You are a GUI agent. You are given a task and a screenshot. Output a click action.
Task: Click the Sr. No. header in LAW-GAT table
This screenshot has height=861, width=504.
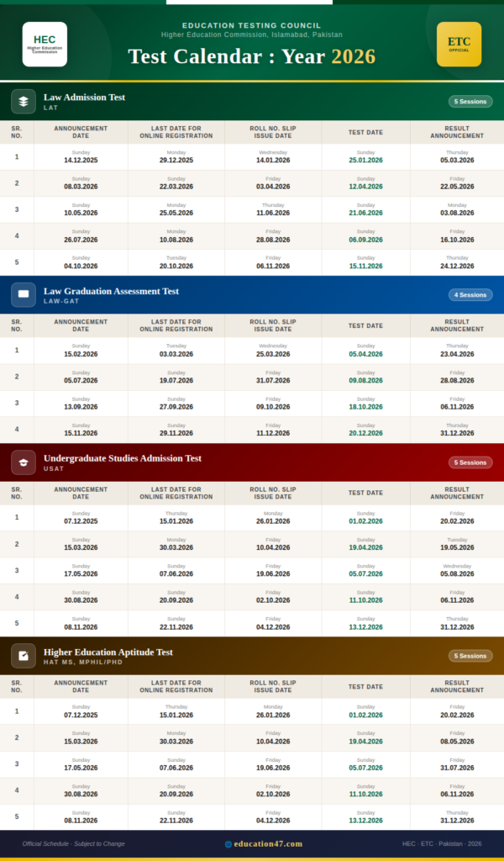(17, 325)
